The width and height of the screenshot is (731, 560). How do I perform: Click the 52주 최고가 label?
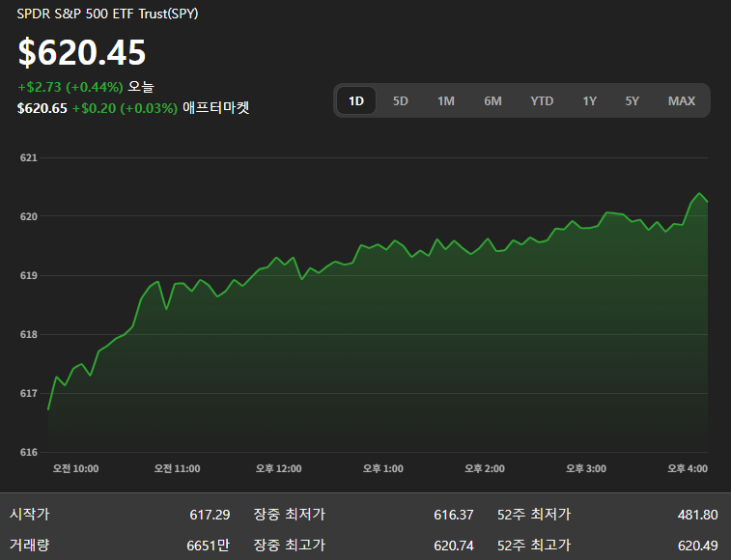click(x=534, y=545)
